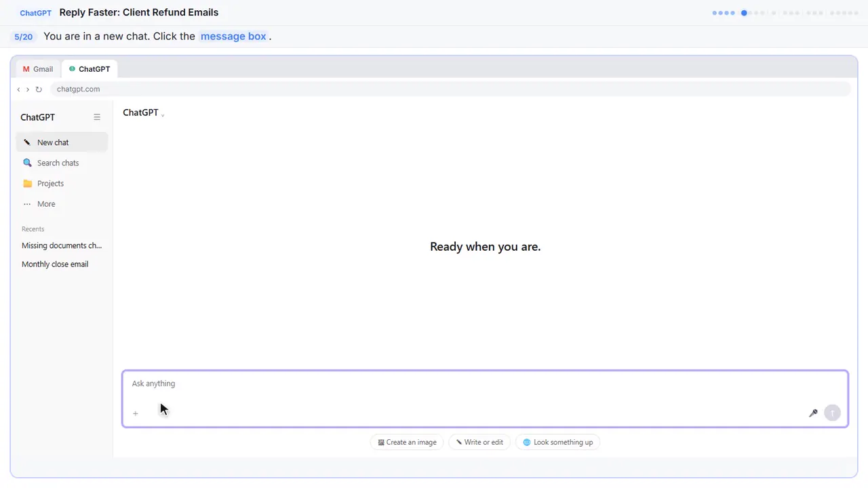This screenshot has height=488, width=868.
Task: Click the send arrow button
Action: click(832, 413)
